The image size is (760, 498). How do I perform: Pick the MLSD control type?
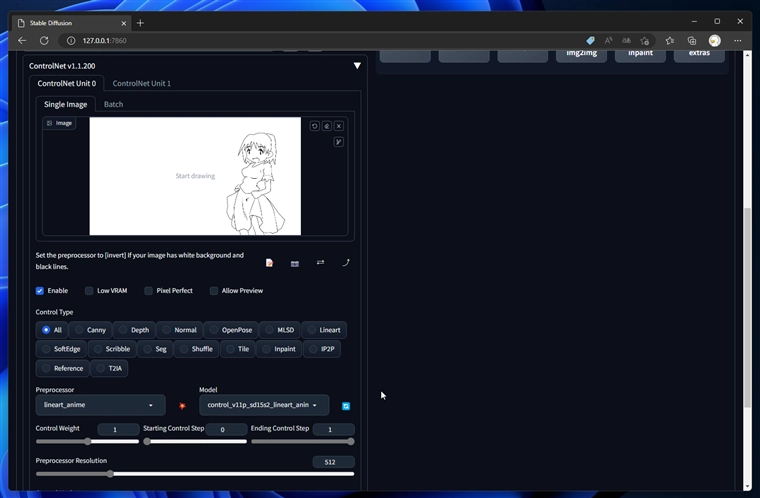click(280, 330)
